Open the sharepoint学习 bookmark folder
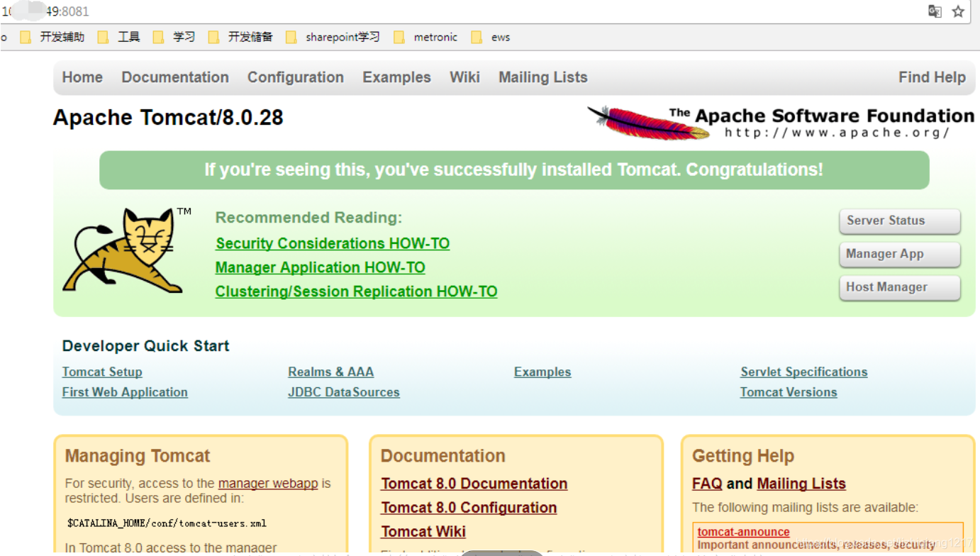 [333, 37]
